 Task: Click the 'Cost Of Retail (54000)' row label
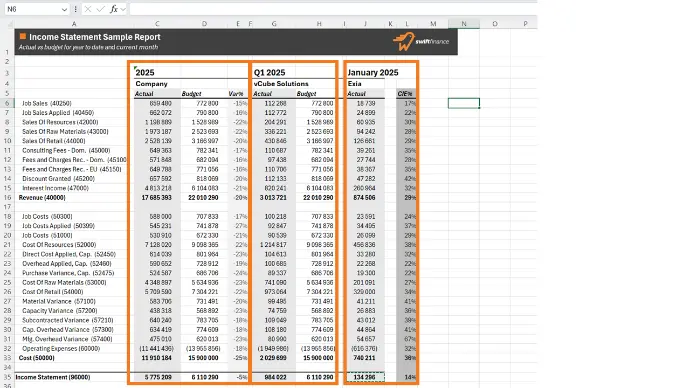(52, 292)
